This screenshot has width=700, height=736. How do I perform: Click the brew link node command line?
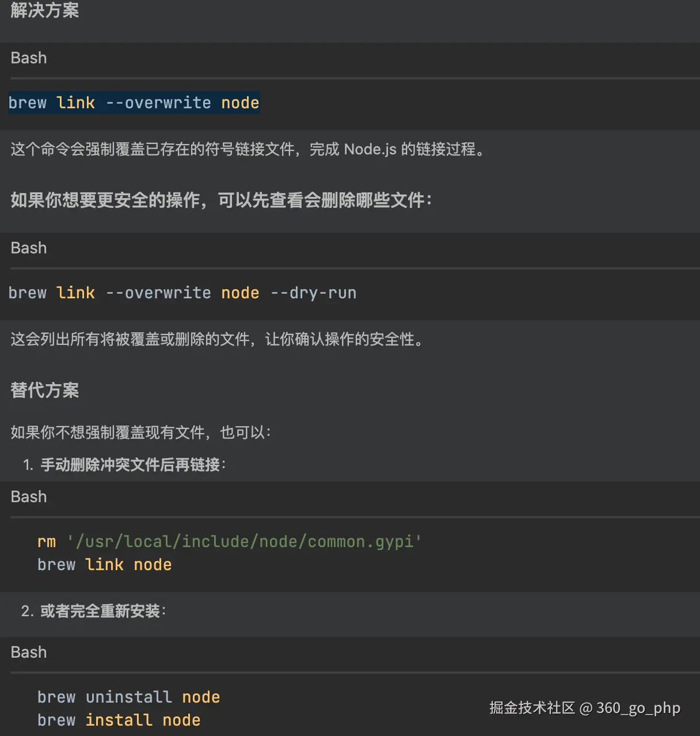click(x=105, y=565)
